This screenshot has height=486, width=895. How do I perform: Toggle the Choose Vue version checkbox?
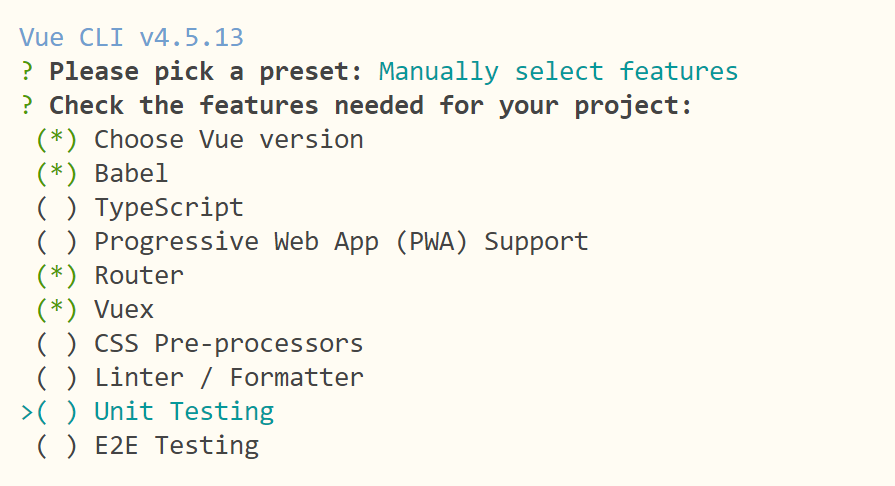click(56, 140)
